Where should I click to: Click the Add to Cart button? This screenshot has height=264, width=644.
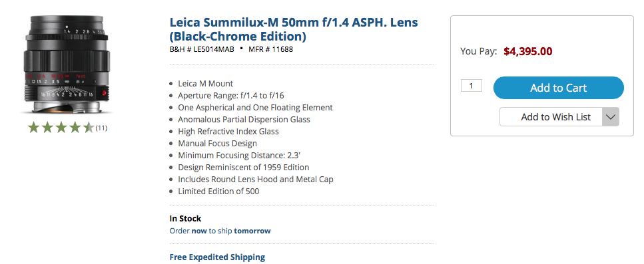tap(558, 88)
